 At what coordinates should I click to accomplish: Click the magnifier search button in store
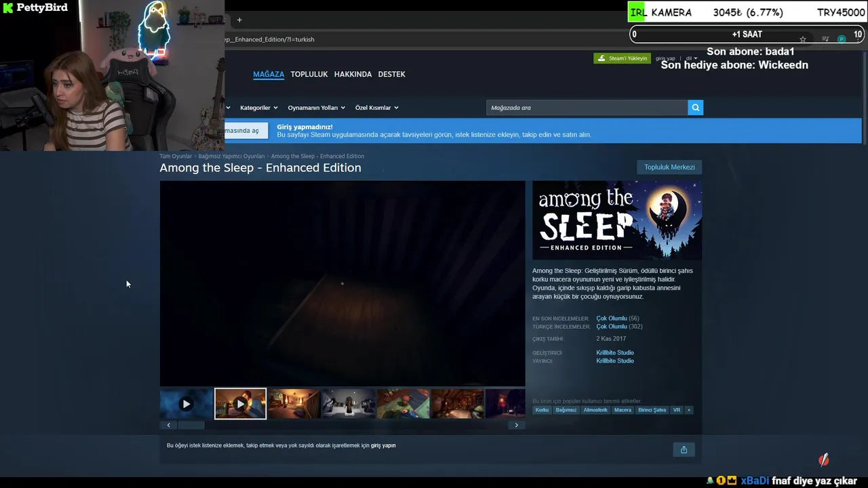[x=695, y=108]
